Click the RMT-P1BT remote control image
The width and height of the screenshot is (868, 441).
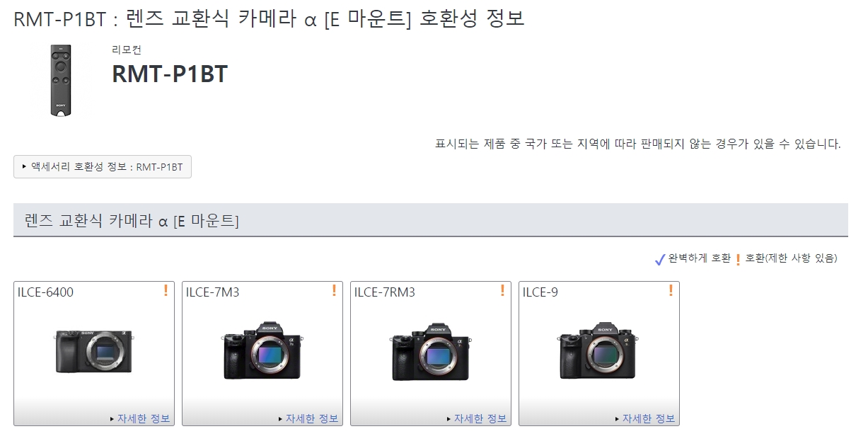(x=61, y=80)
